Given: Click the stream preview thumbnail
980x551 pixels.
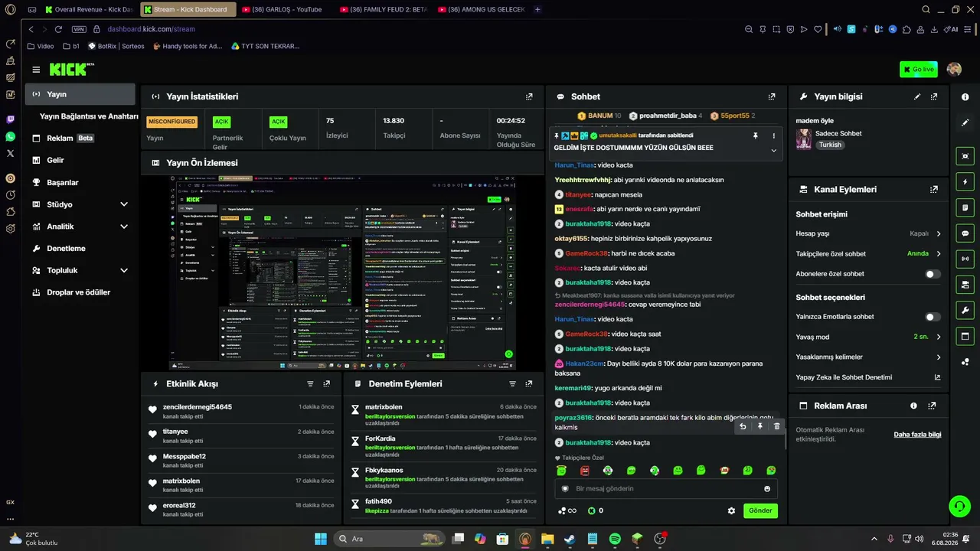Looking at the screenshot, I should point(342,272).
